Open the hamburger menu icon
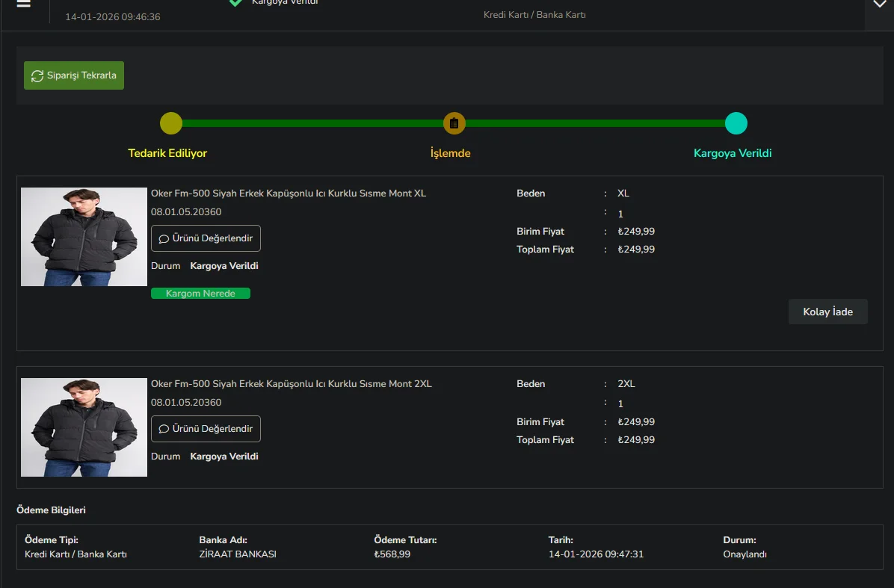 pyautogui.click(x=23, y=4)
